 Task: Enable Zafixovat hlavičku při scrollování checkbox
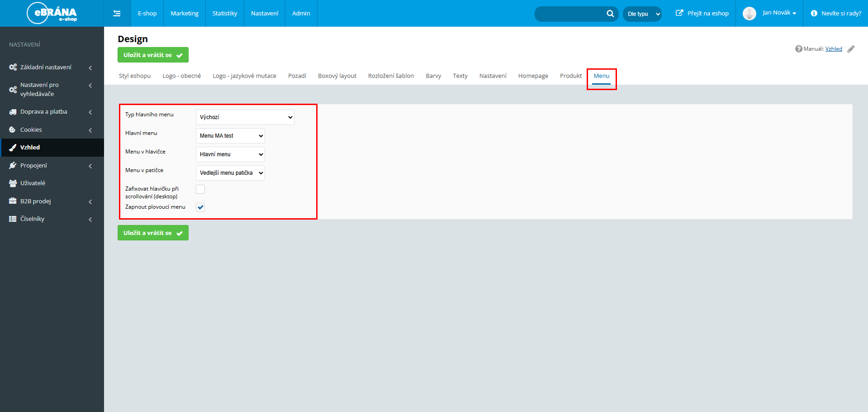(x=200, y=189)
